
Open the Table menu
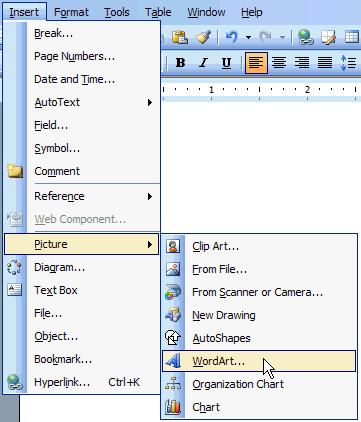(x=158, y=12)
